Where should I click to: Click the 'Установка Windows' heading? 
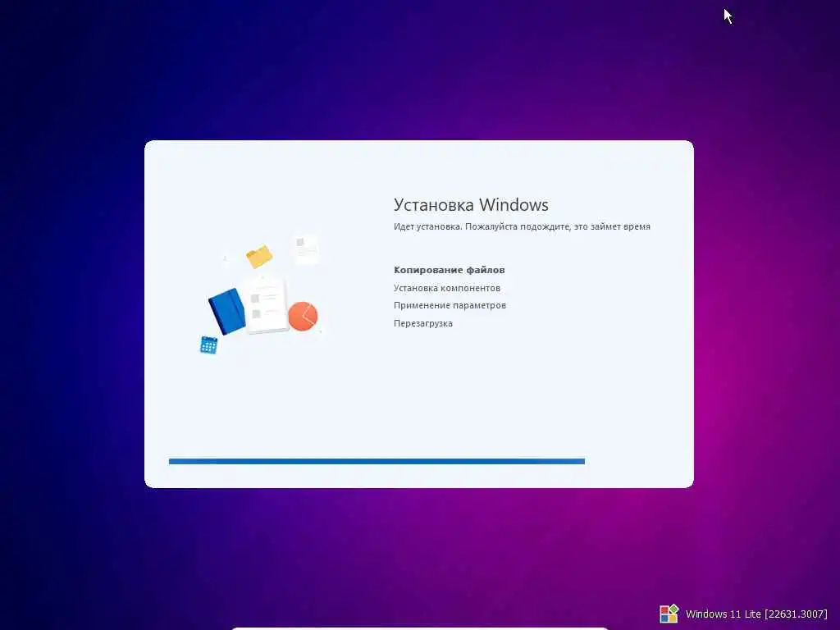click(x=471, y=204)
